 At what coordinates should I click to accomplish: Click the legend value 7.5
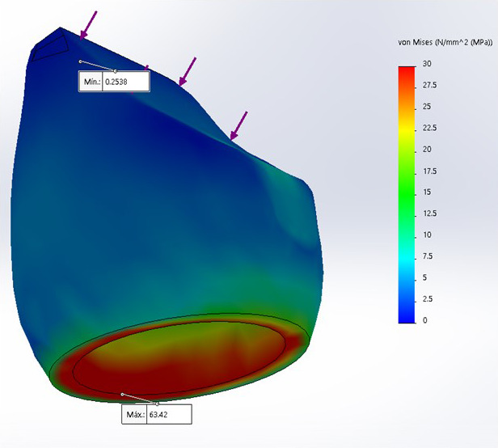(428, 256)
